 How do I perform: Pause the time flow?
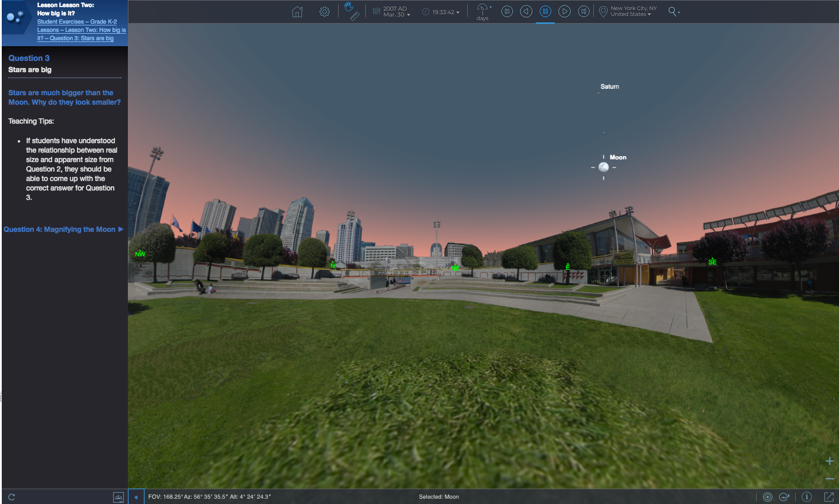pyautogui.click(x=545, y=11)
